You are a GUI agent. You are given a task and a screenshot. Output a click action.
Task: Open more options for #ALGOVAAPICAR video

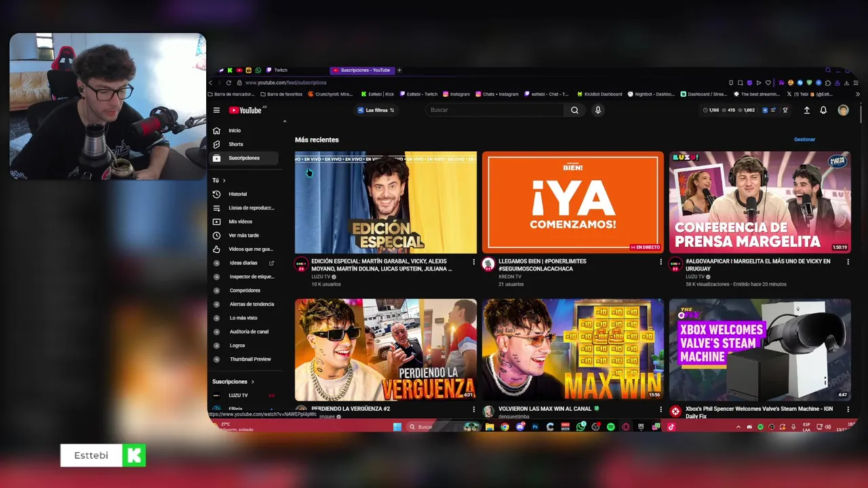(848, 262)
